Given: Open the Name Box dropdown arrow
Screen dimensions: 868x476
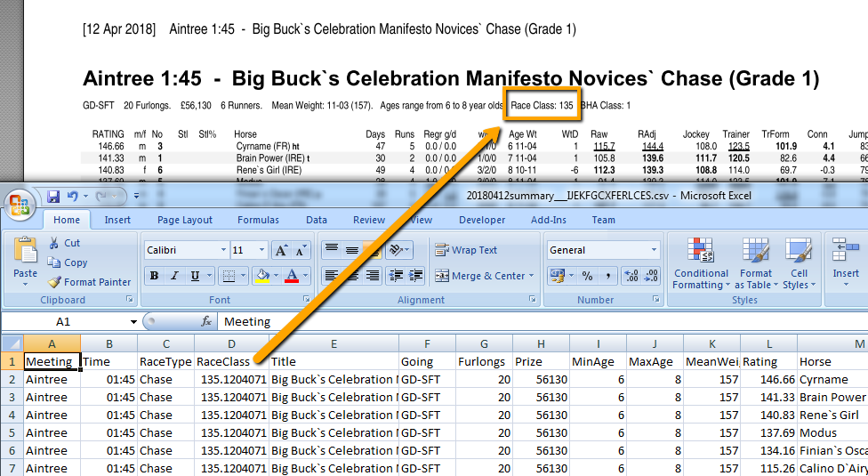Looking at the screenshot, I should tap(133, 322).
